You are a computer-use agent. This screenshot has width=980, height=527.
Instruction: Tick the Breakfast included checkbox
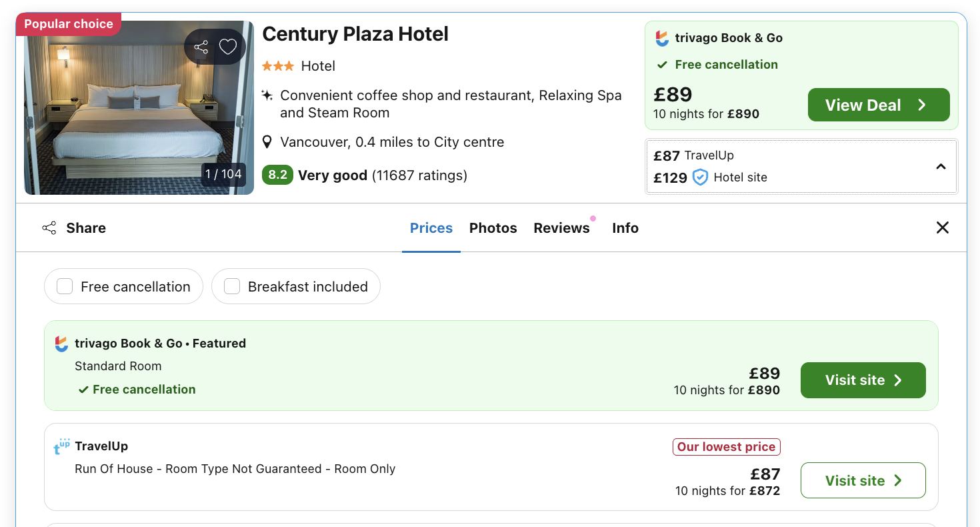point(232,287)
